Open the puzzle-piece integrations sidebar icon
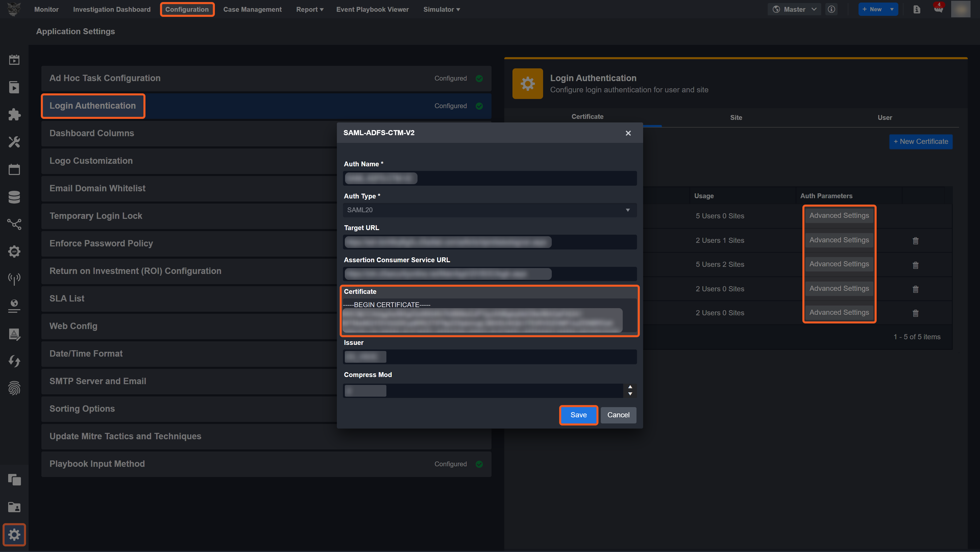 click(x=14, y=115)
